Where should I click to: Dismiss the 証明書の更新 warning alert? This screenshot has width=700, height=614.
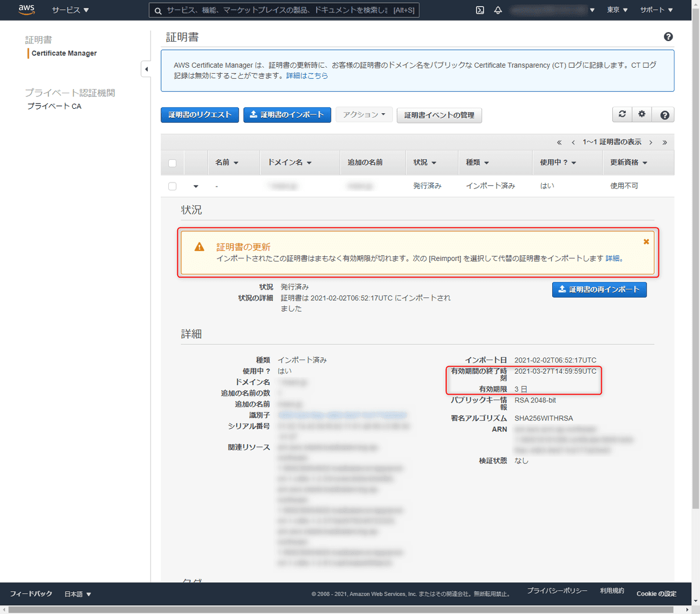click(646, 241)
